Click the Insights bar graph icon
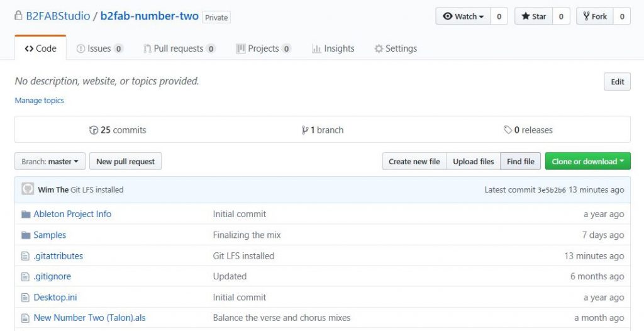This screenshot has height=331, width=644. click(x=316, y=48)
